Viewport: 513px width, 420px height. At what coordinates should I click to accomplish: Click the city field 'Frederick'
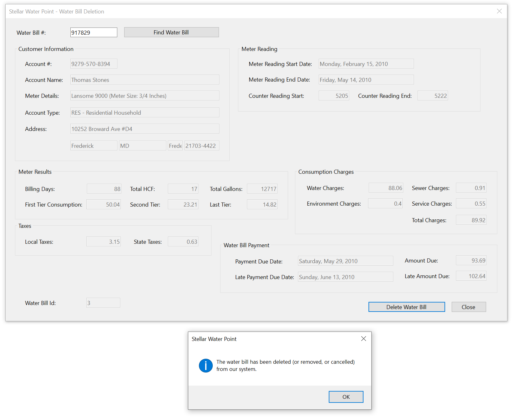pos(94,146)
